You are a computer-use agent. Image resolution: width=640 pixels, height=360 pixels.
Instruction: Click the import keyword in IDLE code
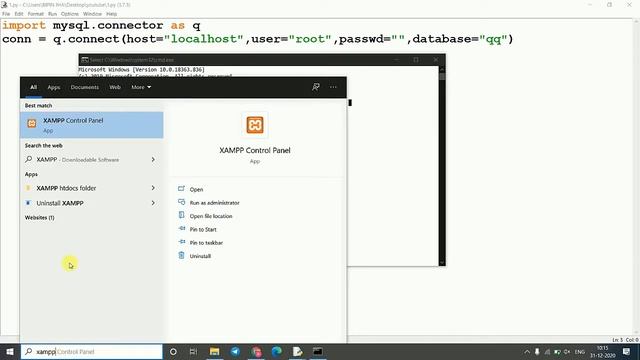point(24,25)
